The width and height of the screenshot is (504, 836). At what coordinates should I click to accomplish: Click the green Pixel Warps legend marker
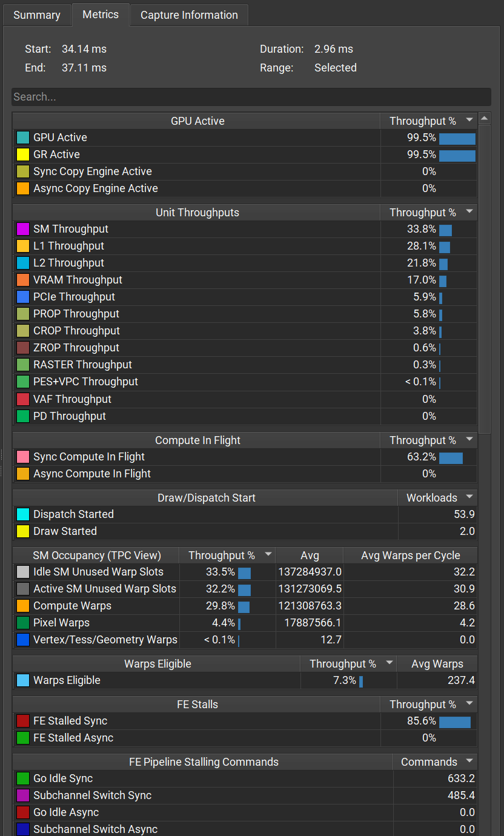(x=22, y=622)
